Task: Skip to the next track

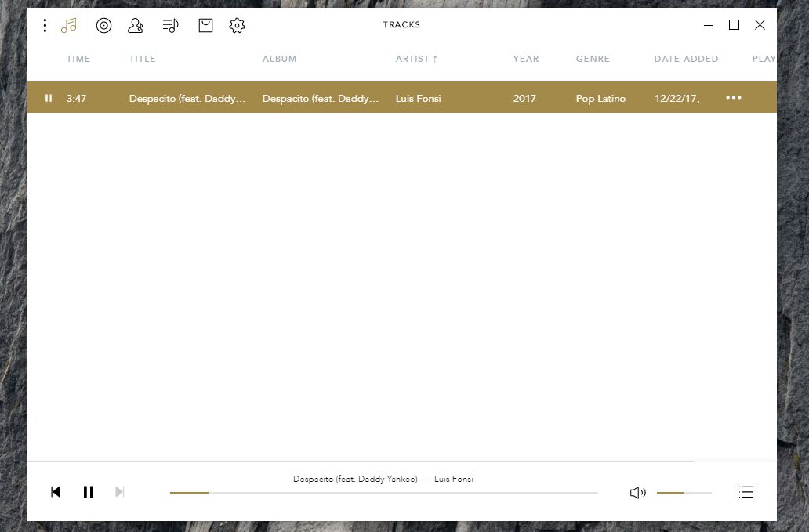Action: (x=120, y=492)
